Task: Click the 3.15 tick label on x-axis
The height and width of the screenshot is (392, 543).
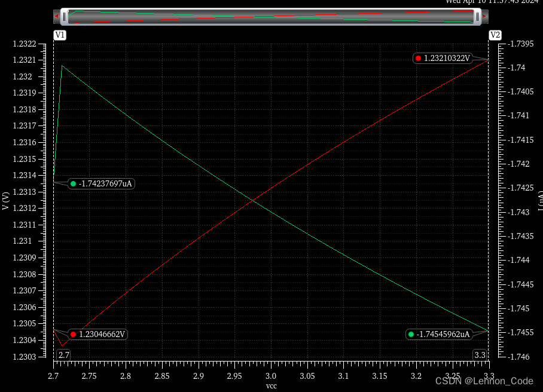Action: click(380, 376)
